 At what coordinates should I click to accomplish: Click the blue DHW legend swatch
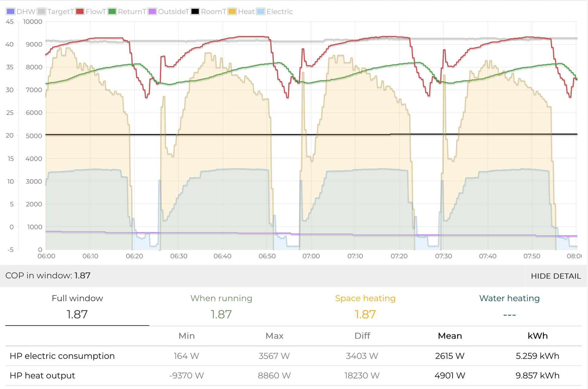point(10,12)
